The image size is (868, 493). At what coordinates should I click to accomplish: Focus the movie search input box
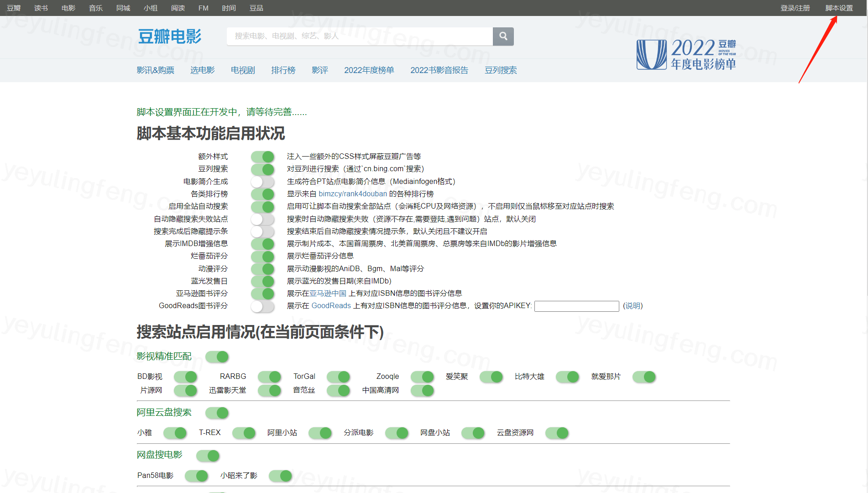(360, 36)
